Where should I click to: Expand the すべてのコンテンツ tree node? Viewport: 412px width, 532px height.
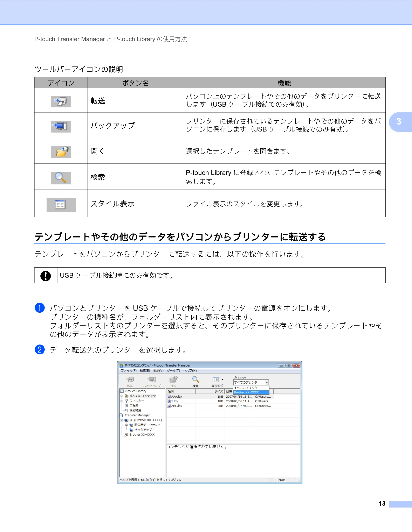pyautogui.click(x=122, y=396)
